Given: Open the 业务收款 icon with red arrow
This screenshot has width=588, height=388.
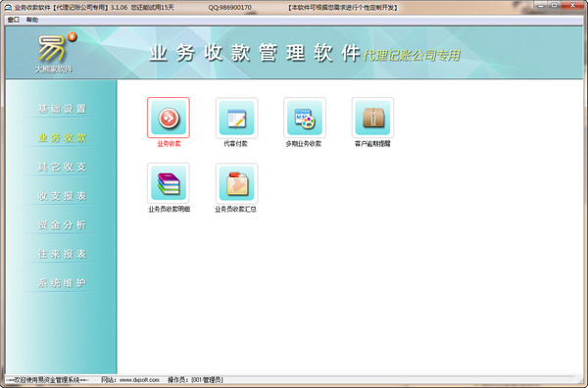Looking at the screenshot, I should click(169, 118).
